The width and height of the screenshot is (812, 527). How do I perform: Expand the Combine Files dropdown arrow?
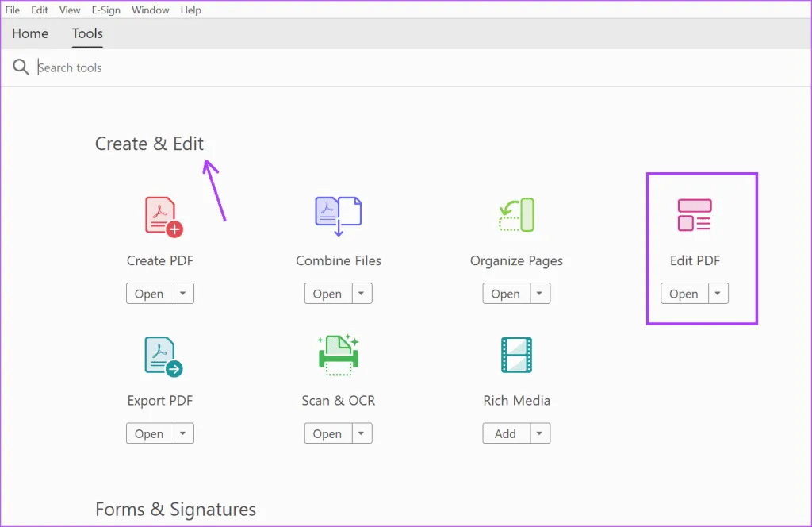(362, 294)
